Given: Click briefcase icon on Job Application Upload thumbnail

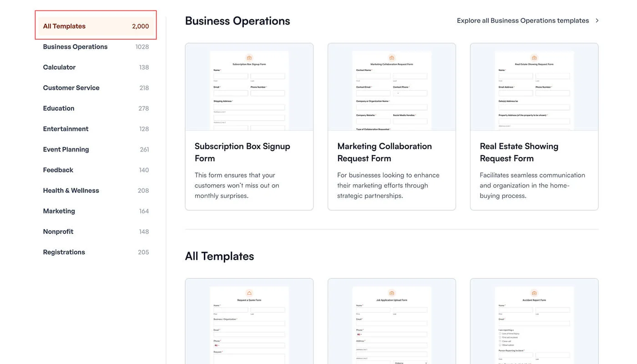Looking at the screenshot, I should tap(391, 293).
